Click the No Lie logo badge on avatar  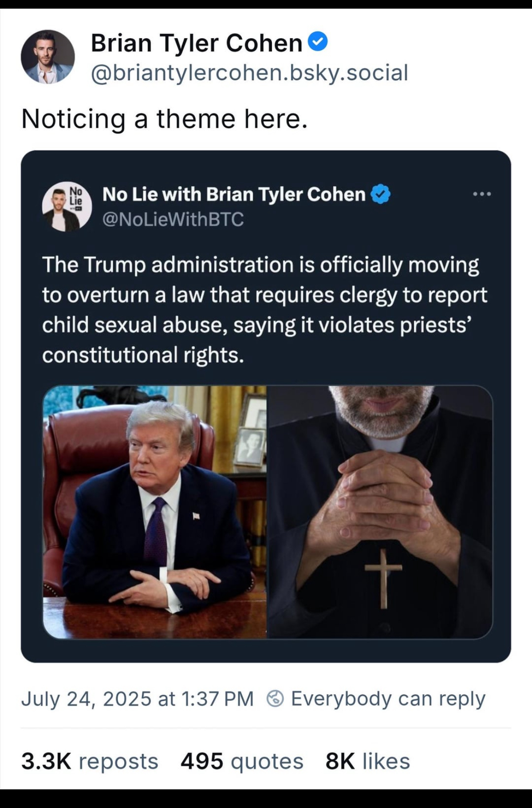click(x=75, y=197)
